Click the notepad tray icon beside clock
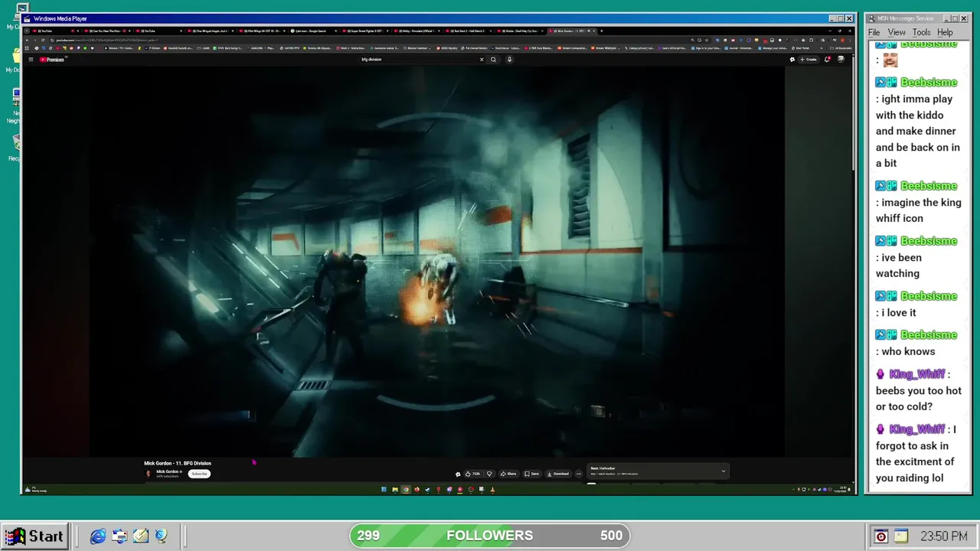980x551 pixels. (x=900, y=536)
